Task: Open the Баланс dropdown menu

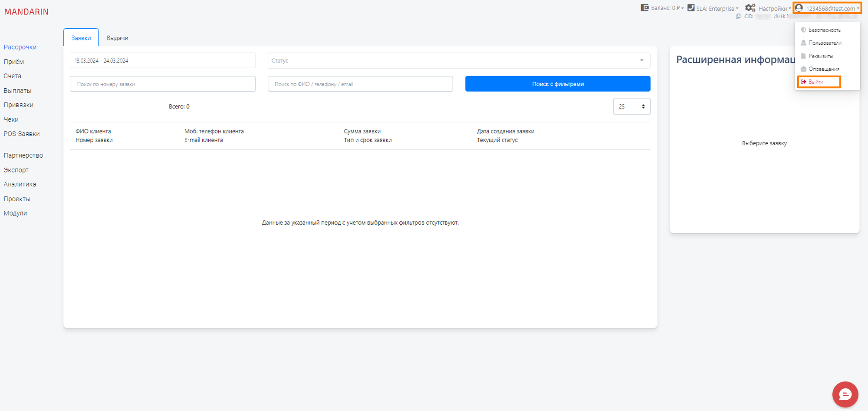Action: click(x=667, y=8)
